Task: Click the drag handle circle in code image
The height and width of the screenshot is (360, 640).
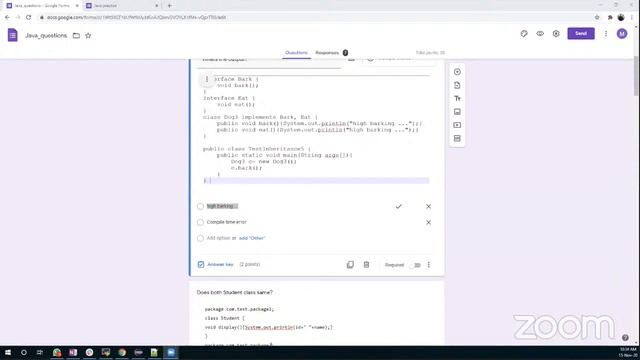Action: click(x=207, y=79)
